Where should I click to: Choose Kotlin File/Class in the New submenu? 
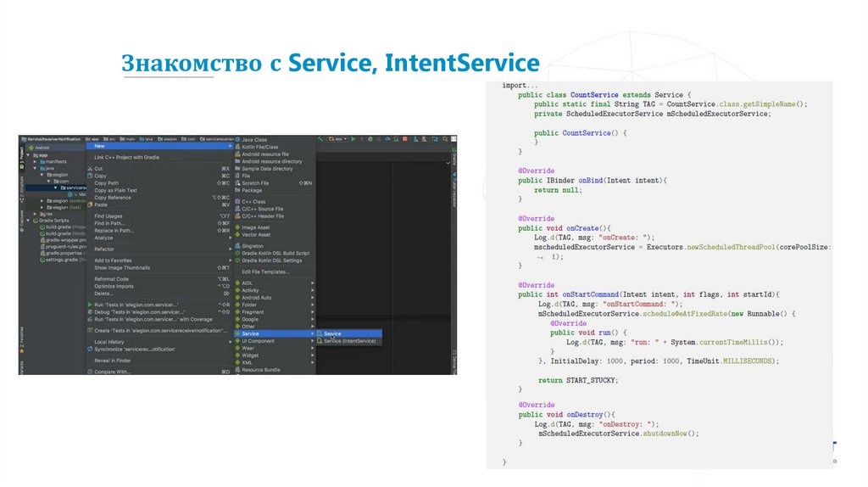259,147
